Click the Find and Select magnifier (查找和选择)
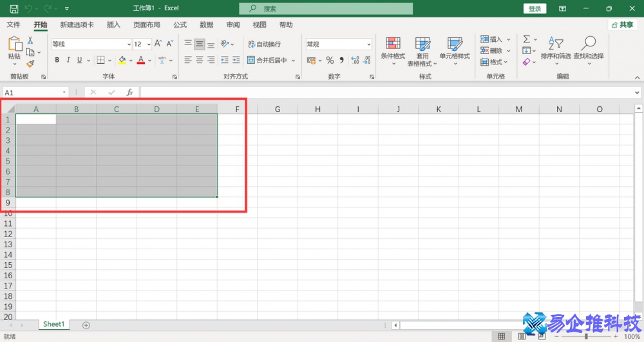This screenshot has height=342, width=644. click(588, 50)
